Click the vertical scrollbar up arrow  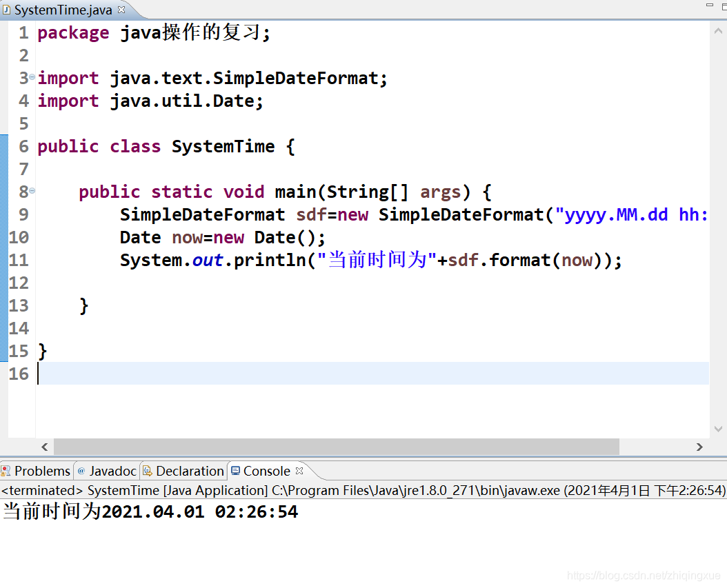click(x=718, y=32)
